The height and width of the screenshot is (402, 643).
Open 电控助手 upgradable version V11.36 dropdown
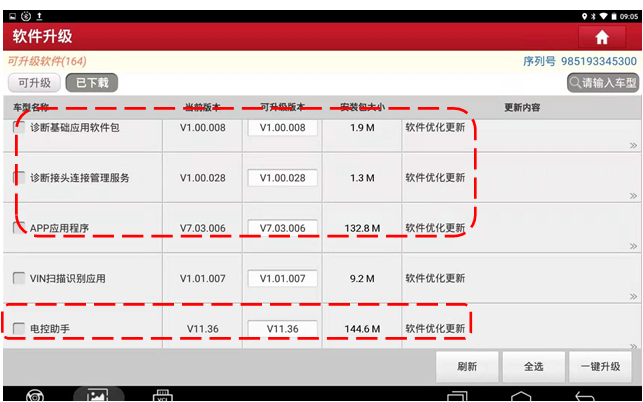click(283, 329)
